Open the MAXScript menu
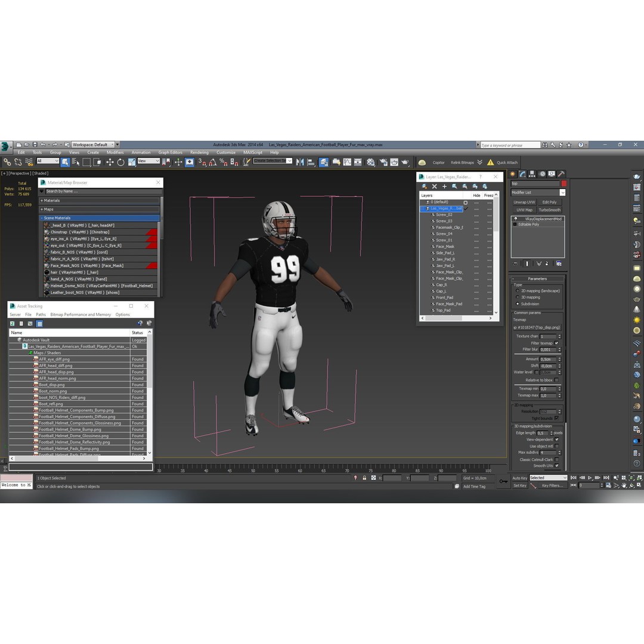The height and width of the screenshot is (644, 644). (253, 153)
